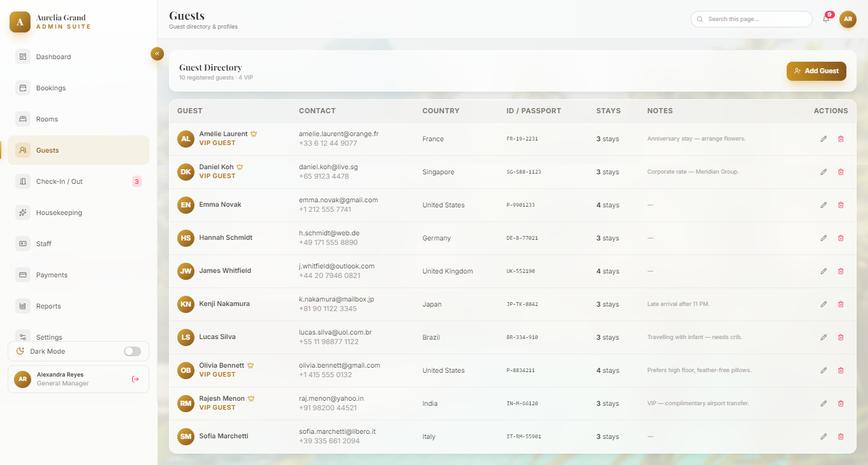This screenshot has height=465, width=868.
Task: Remove Hannah Schmidt using the trash icon
Action: click(x=841, y=238)
